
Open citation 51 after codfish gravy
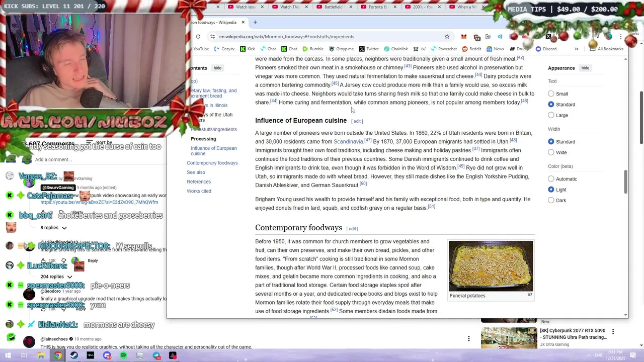(431, 207)
